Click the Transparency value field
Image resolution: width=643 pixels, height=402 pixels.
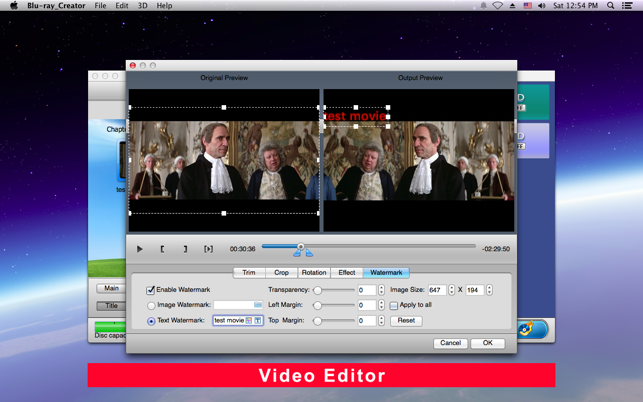coord(367,290)
